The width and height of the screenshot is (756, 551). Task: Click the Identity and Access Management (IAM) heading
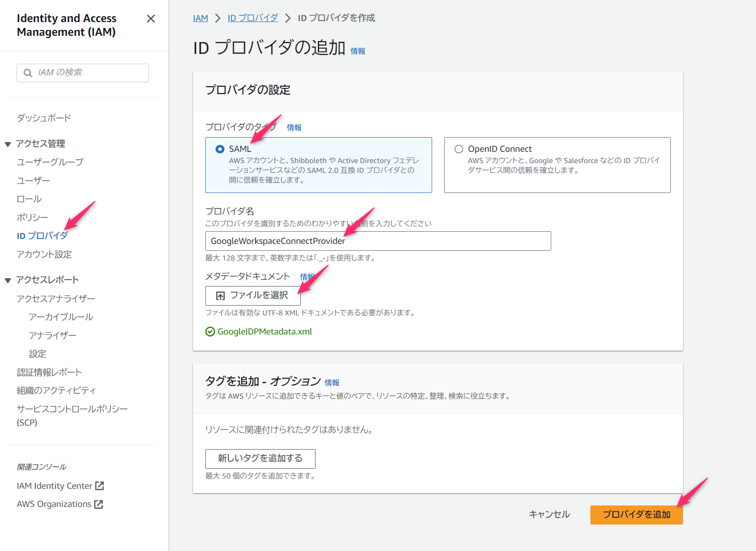67,25
